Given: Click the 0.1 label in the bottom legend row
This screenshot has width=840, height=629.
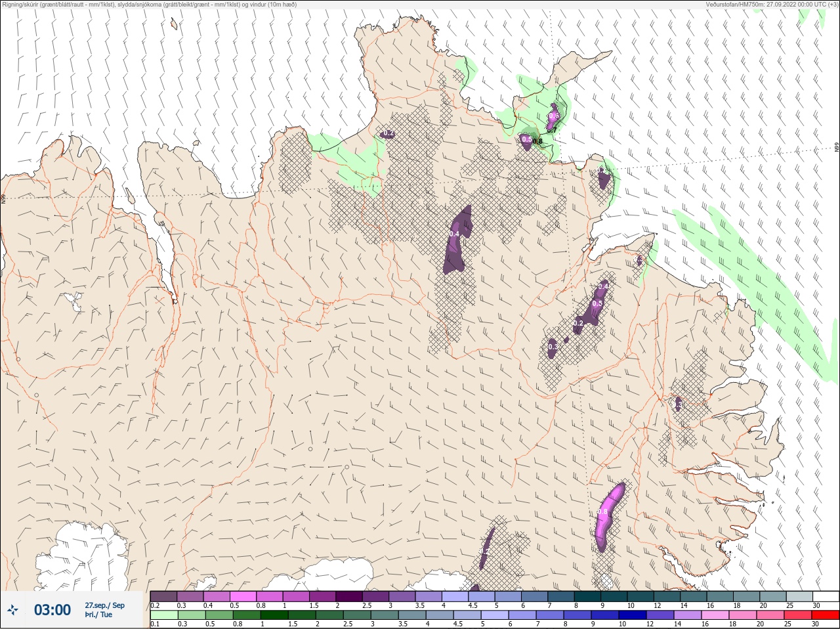Looking at the screenshot, I should coord(155,624).
